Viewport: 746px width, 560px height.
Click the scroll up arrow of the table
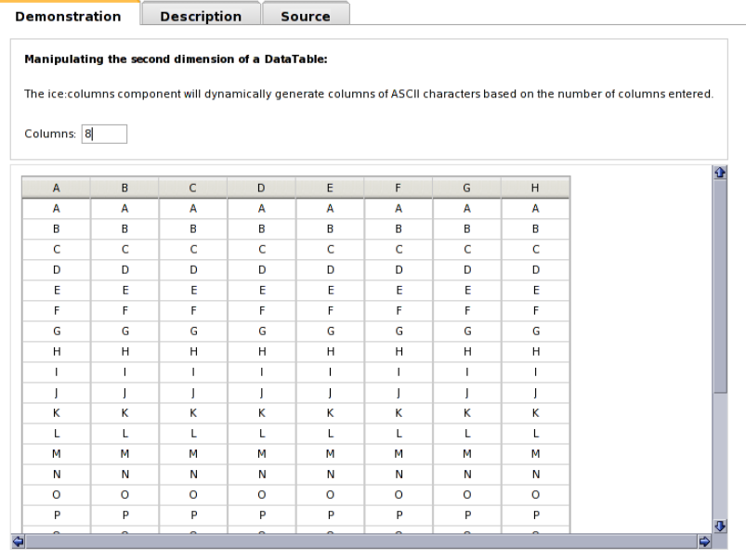720,173
